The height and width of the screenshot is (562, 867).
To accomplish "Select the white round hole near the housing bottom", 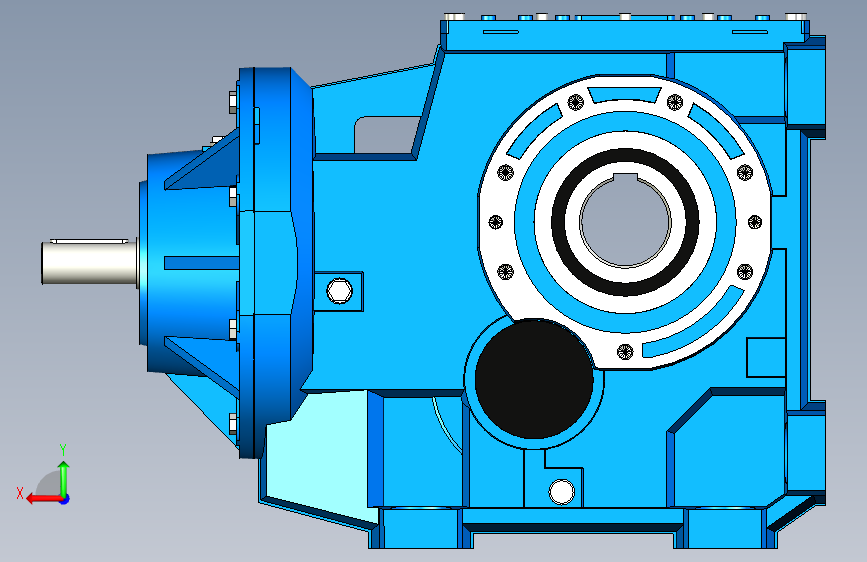I will point(561,492).
